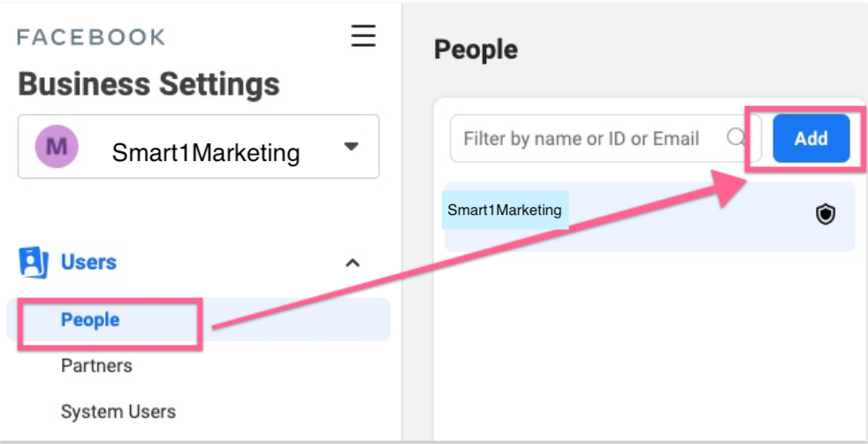Click the People panel heading

tap(476, 50)
